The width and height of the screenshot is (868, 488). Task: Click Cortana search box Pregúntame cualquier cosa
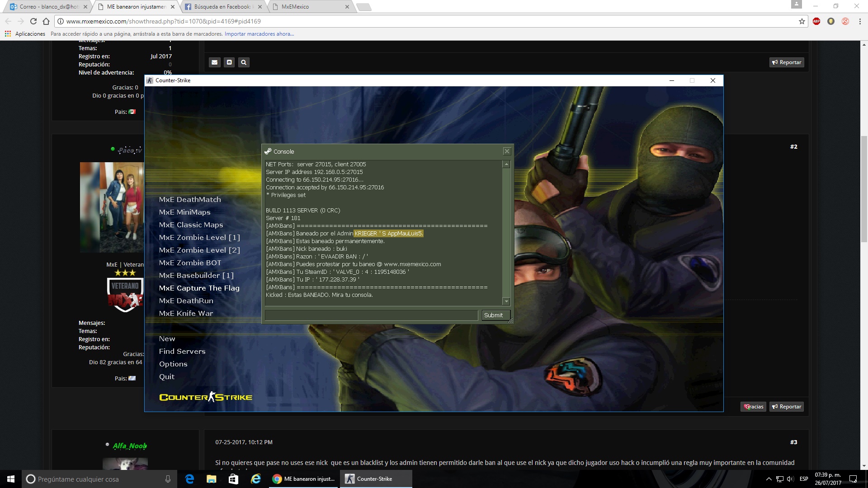coord(99,479)
